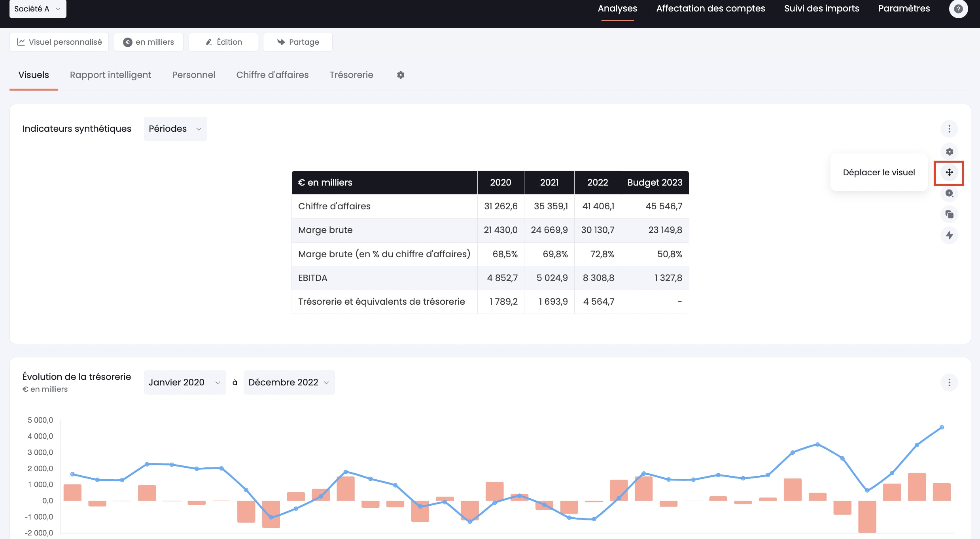Click the Partage button
The height and width of the screenshot is (539, 980).
click(x=298, y=42)
